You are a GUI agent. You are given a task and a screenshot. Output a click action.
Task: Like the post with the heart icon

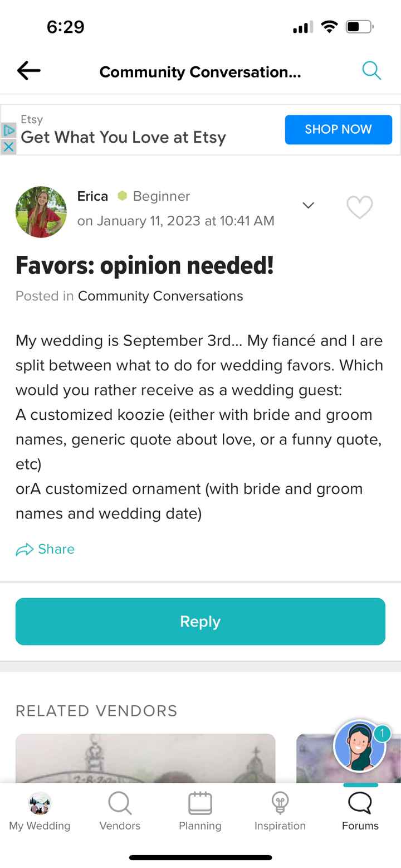pos(359,207)
